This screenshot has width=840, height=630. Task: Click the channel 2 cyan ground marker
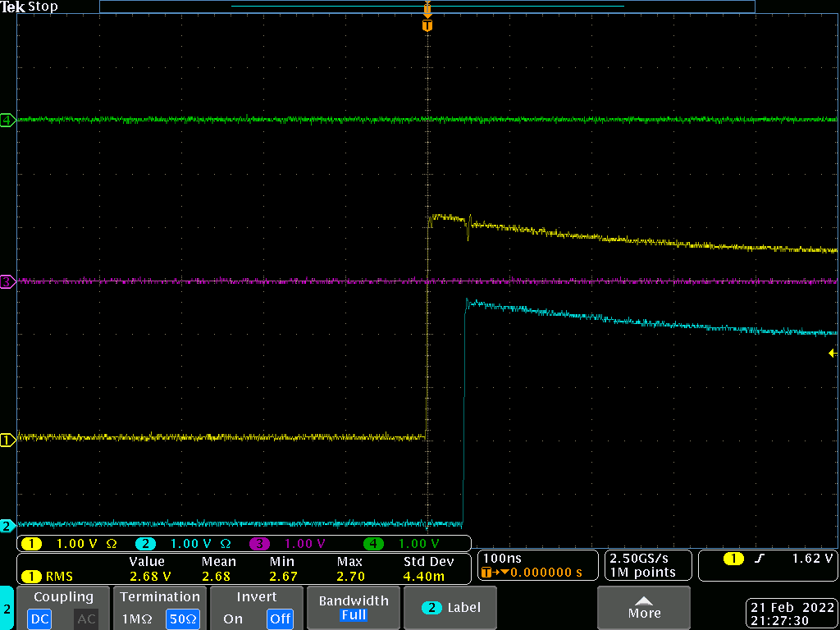click(x=7, y=525)
